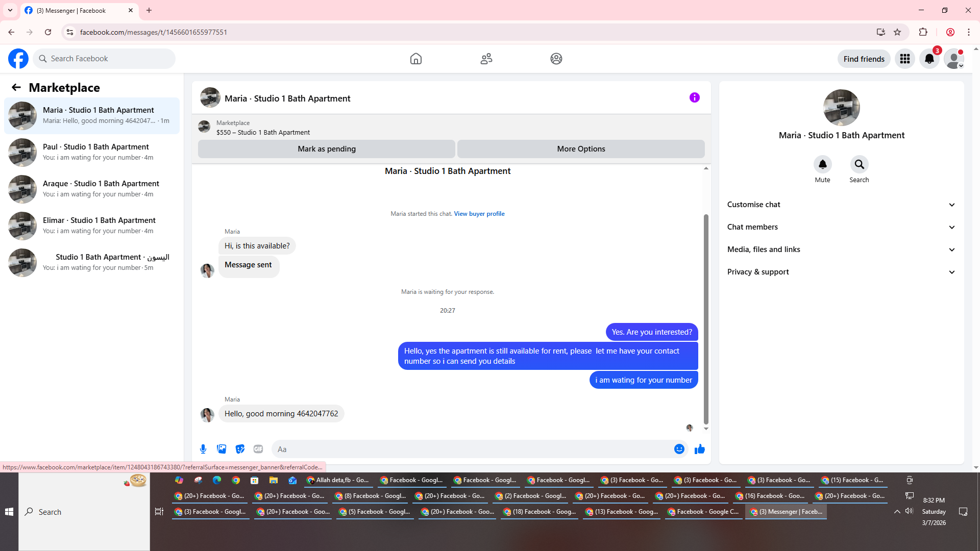Viewport: 980px width, 551px height.
Task: Open the $550 Studio 1 Bath Apartment listing
Action: tap(263, 132)
